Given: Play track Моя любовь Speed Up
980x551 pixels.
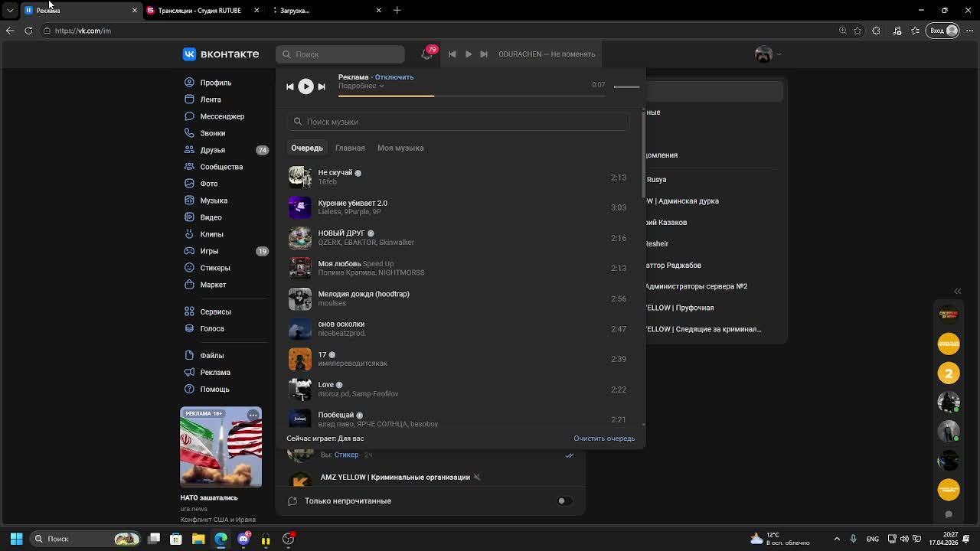Looking at the screenshot, I should (458, 268).
